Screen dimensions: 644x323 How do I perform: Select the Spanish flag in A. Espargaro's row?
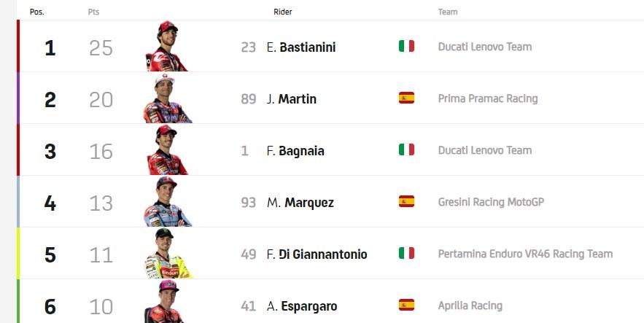406,306
